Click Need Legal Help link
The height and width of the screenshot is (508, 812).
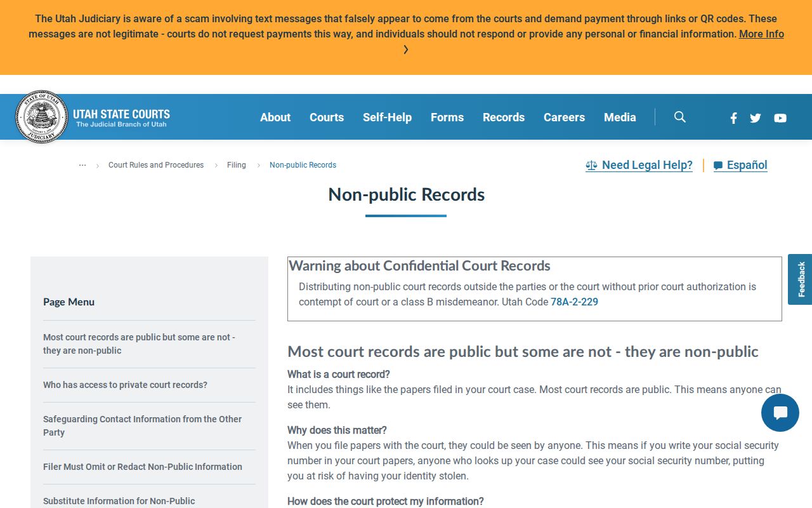(639, 165)
